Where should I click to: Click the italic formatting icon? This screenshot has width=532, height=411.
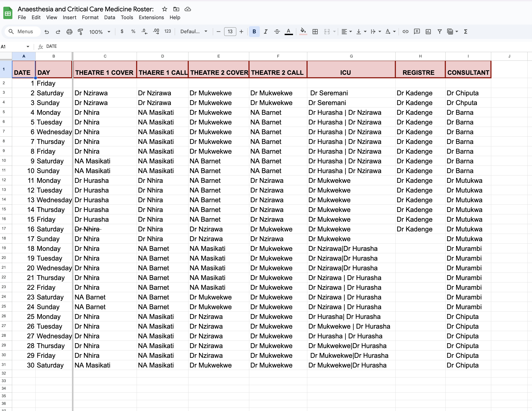click(x=265, y=32)
